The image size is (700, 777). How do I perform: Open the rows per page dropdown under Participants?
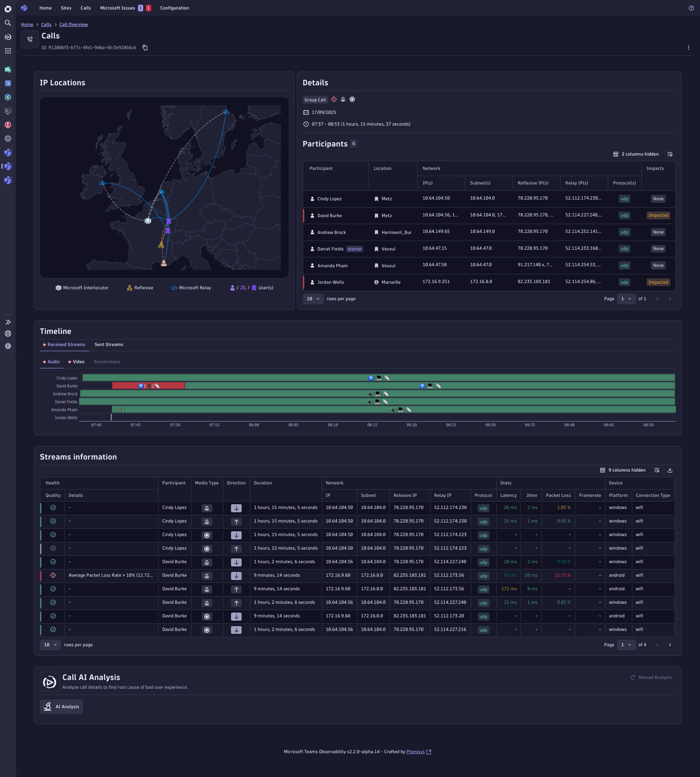coord(313,299)
